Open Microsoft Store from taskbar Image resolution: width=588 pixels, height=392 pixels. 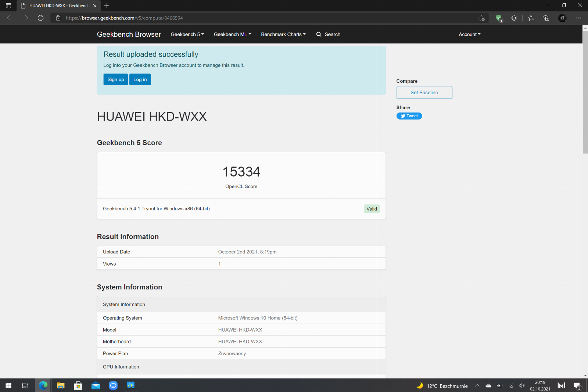click(x=78, y=385)
